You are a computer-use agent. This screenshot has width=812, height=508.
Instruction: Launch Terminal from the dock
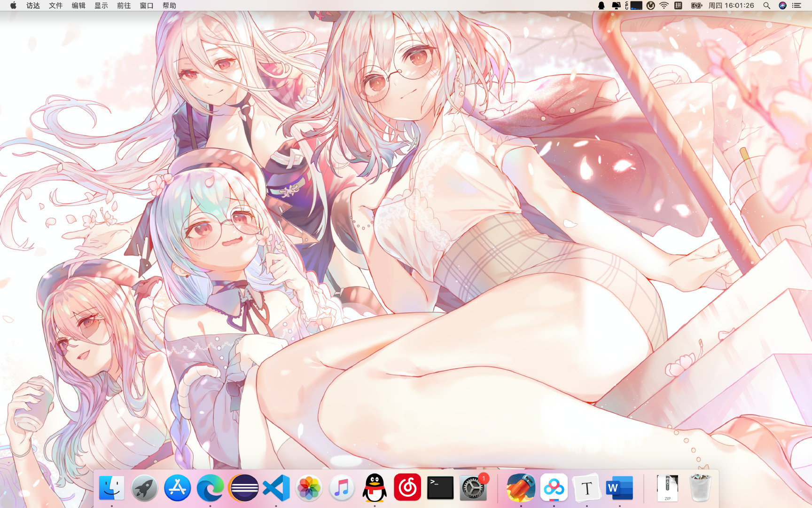(x=440, y=488)
